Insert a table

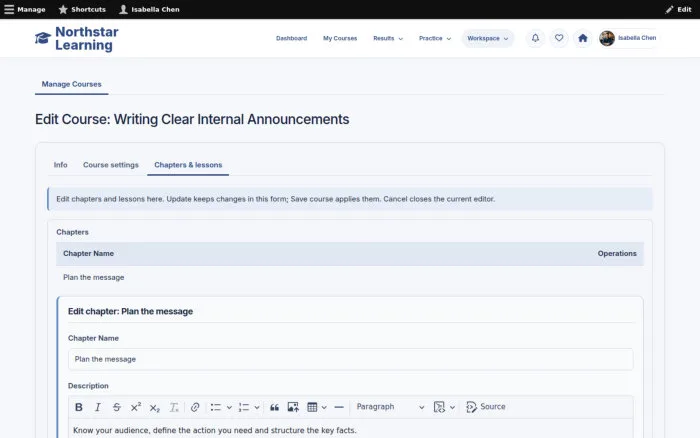click(x=312, y=407)
